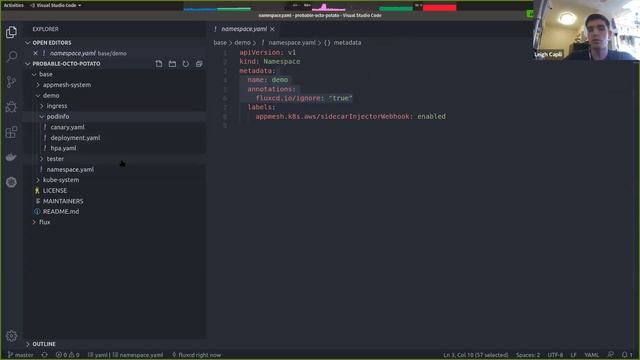Open Visual Studio Code app menu in top bar
The width and height of the screenshot is (640, 360).
click(x=56, y=5)
